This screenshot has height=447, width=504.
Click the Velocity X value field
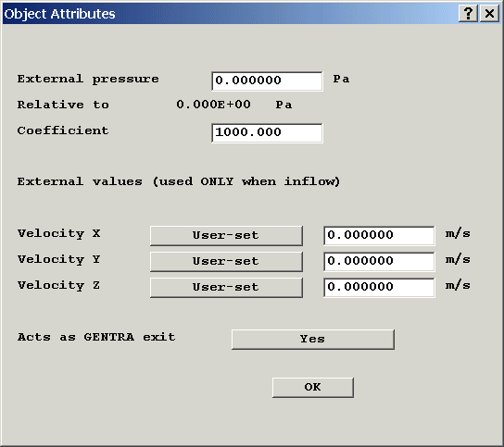click(379, 236)
